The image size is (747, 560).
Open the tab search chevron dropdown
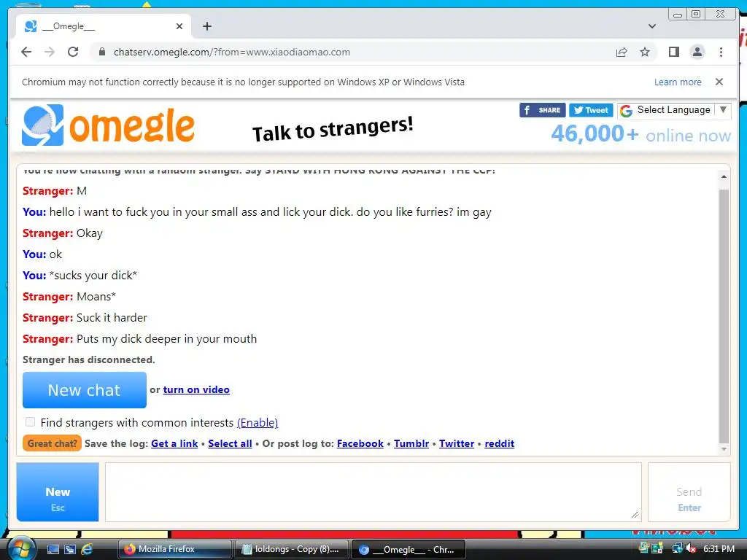point(652,26)
